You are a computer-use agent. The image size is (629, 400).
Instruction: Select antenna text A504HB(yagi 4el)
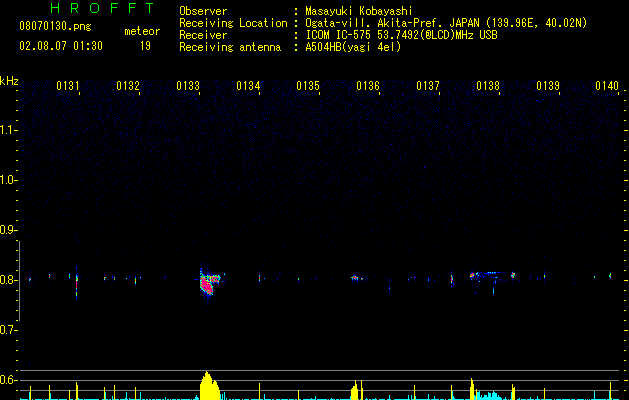click(353, 47)
